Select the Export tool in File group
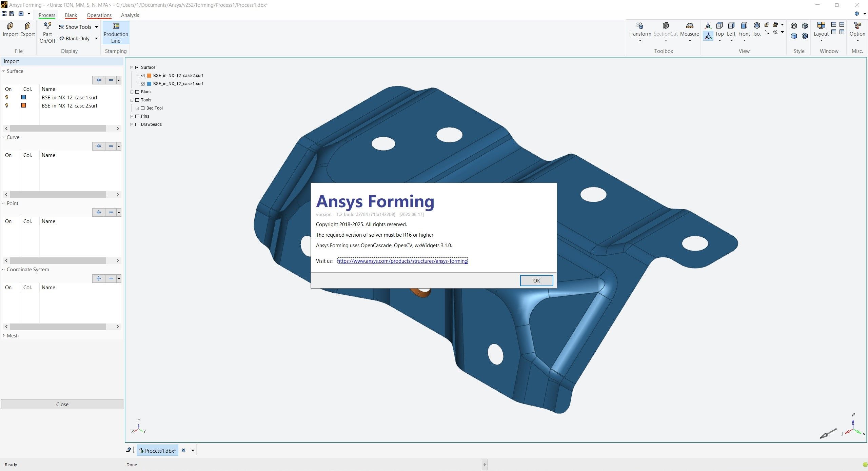The width and height of the screenshot is (868, 471). (27, 31)
